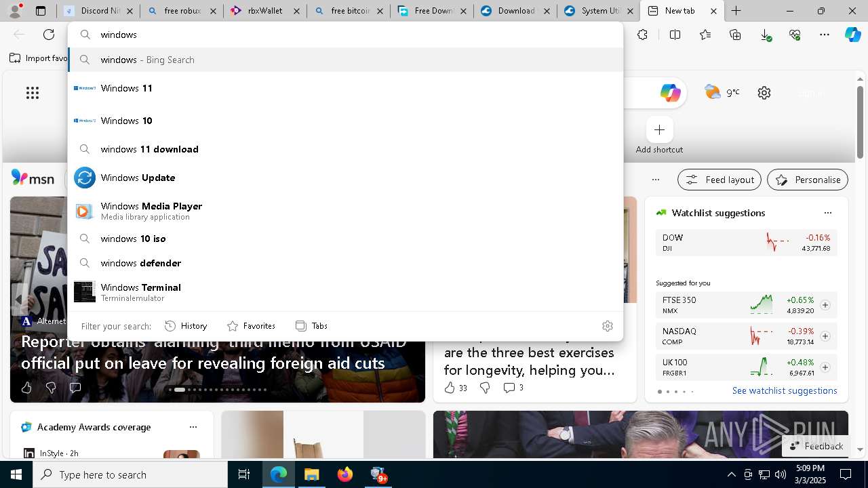Open Copilot sidebar icon in toolbar
Screen dimensions: 868x488
pos(852,35)
